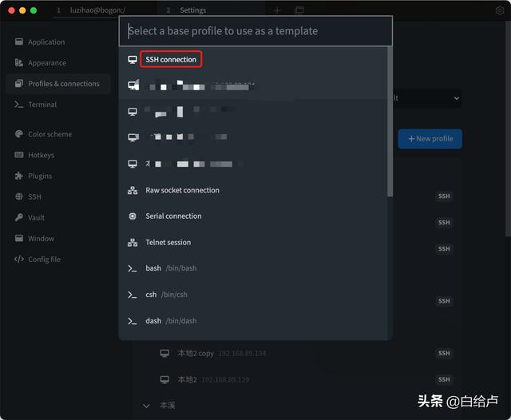Image resolution: width=511 pixels, height=420 pixels.
Task: Choose csh /bin/csh profile
Action: point(253,295)
